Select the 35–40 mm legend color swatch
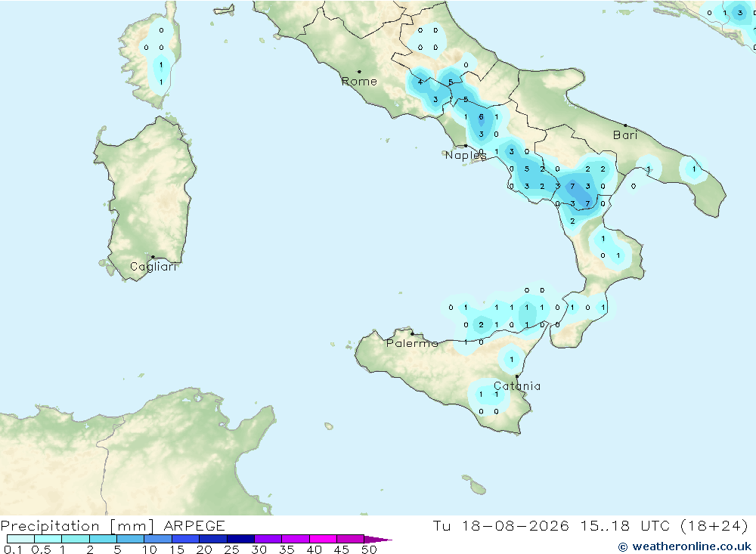 tap(296, 539)
